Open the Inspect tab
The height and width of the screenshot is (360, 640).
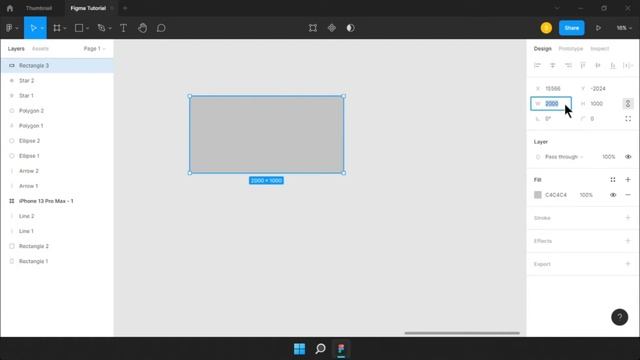(600, 49)
